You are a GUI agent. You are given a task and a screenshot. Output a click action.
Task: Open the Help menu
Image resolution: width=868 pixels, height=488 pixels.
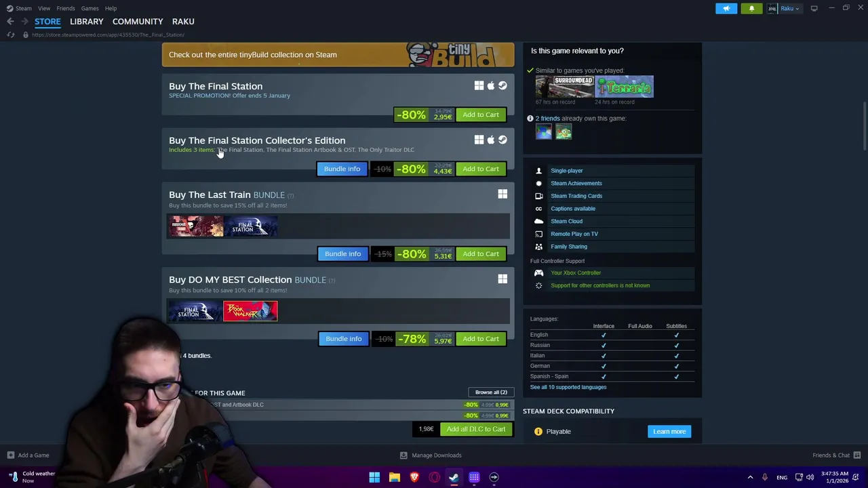[111, 8]
